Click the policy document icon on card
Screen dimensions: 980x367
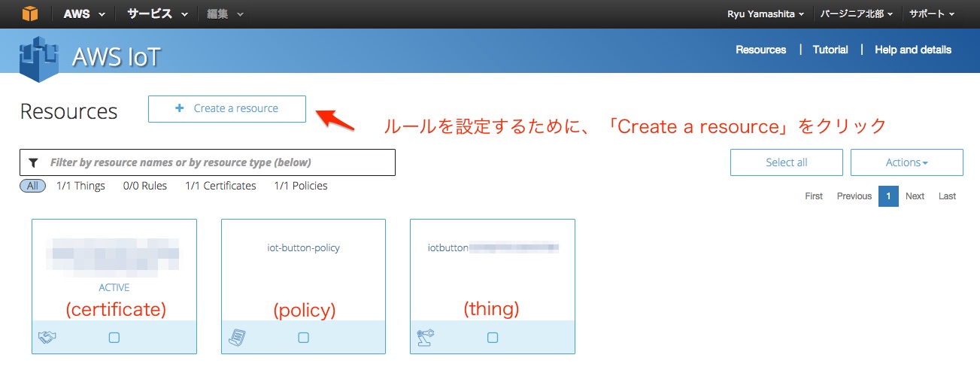point(236,338)
